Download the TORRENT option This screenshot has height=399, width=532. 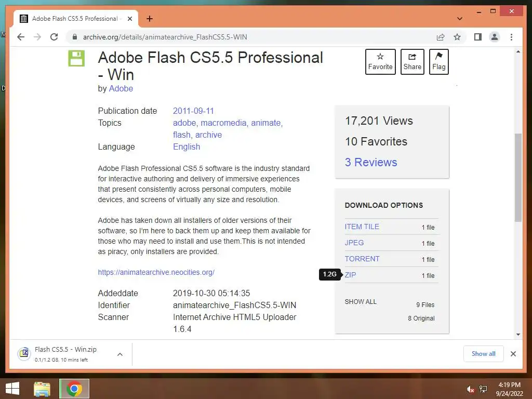click(362, 259)
